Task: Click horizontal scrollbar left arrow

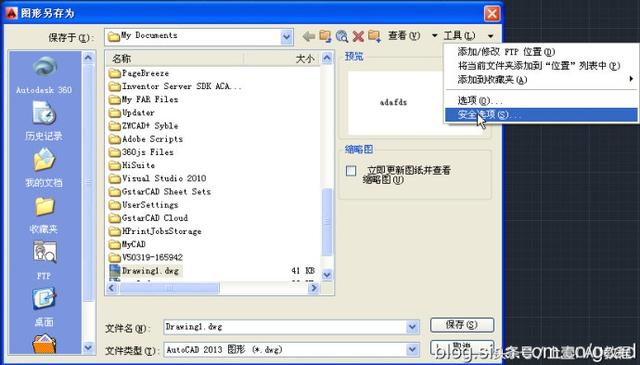Action: pyautogui.click(x=112, y=288)
